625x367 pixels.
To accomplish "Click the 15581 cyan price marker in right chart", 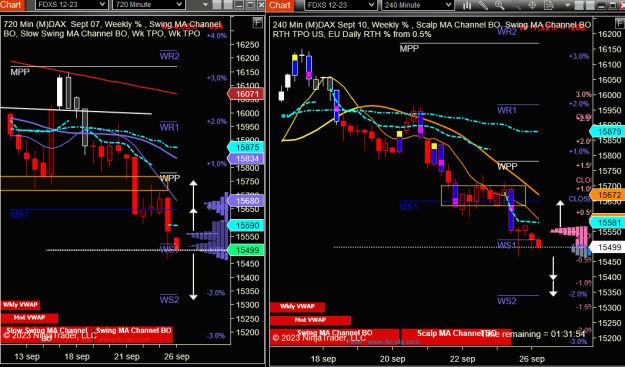I will [608, 223].
